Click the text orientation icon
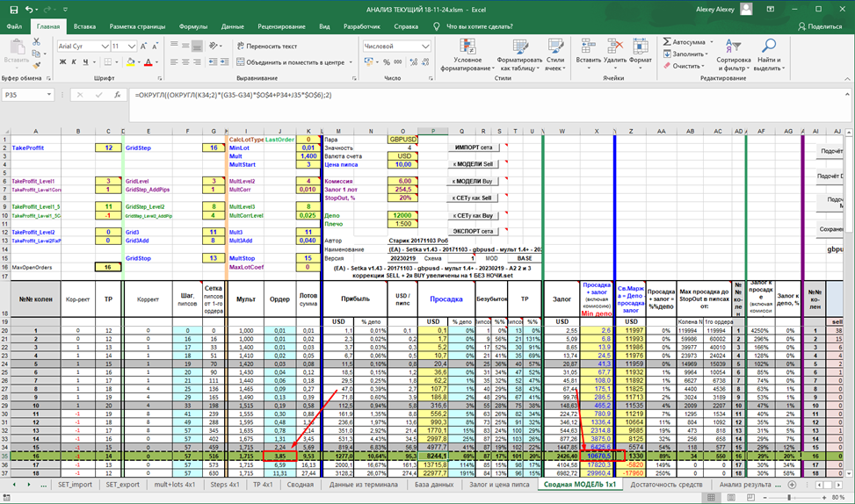855x504 pixels. [x=214, y=46]
